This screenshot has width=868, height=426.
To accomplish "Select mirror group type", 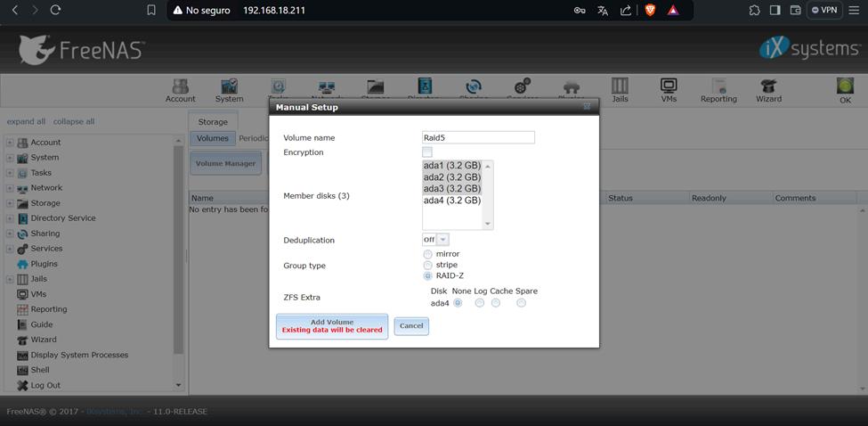I will pos(427,254).
